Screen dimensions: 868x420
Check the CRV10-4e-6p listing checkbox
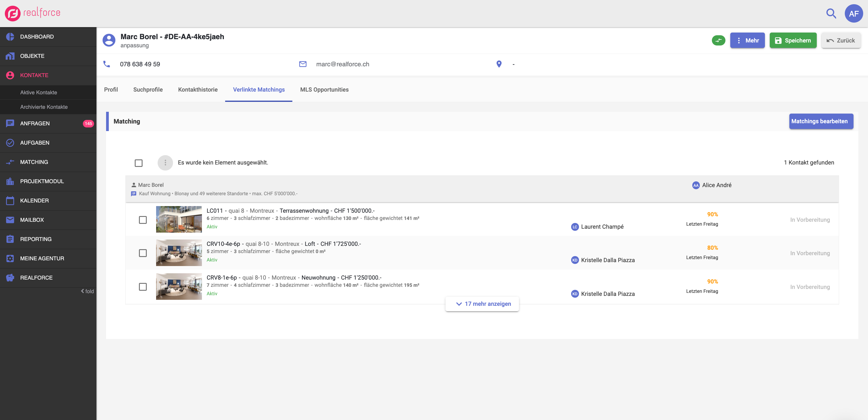click(143, 253)
